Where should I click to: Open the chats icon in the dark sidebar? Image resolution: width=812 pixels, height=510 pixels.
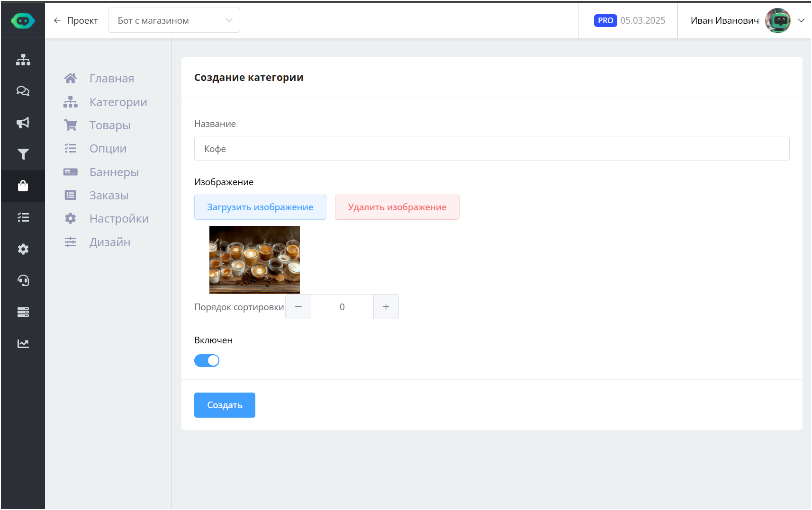23,91
